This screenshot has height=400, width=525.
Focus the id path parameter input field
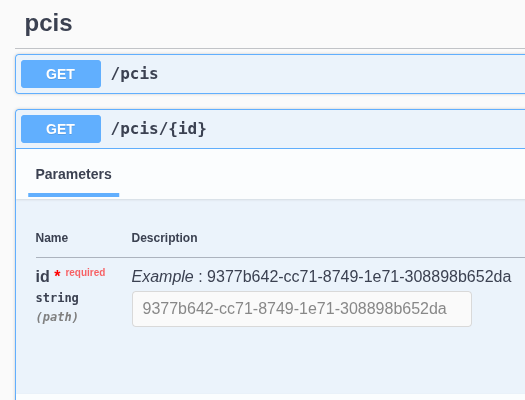point(302,309)
